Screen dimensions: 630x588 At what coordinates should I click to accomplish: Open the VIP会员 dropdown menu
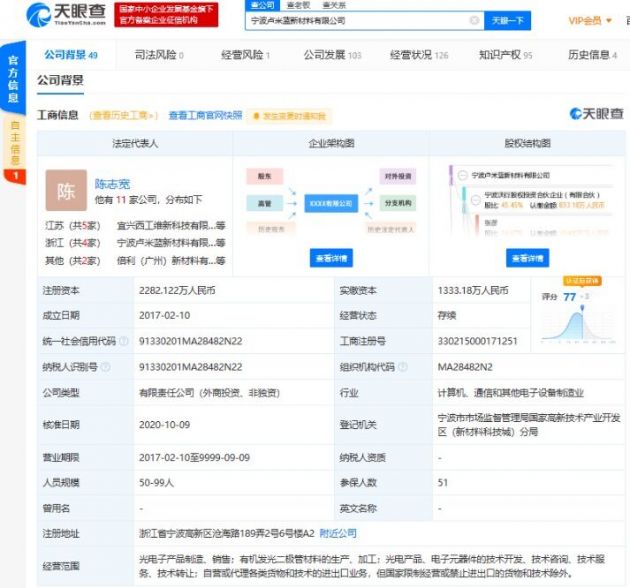click(x=590, y=20)
